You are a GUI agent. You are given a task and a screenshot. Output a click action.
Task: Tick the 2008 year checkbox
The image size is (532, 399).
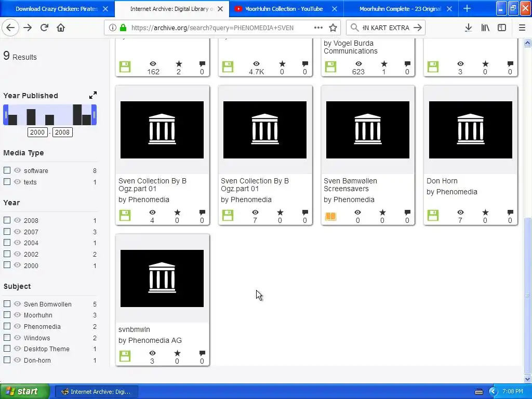[x=7, y=220]
